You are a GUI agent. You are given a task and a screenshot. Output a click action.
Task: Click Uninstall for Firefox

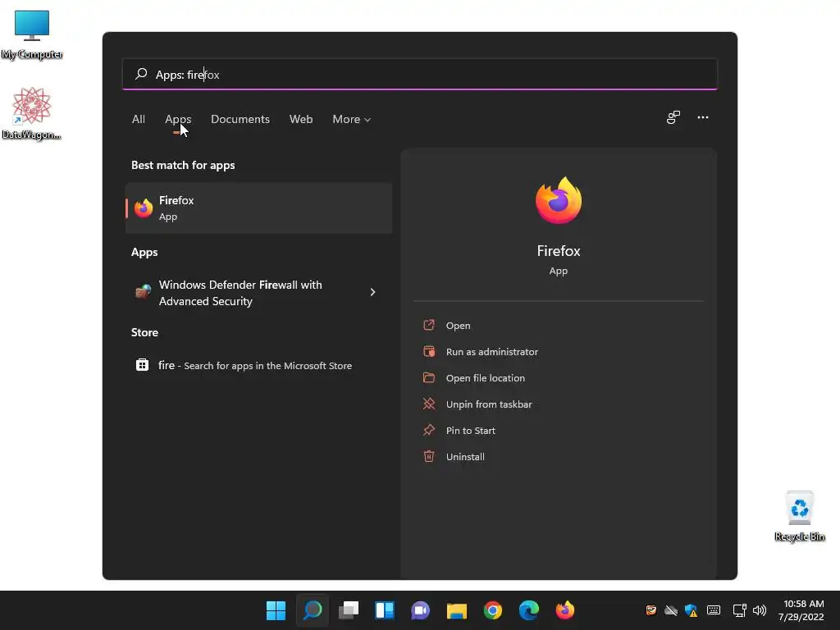pos(465,456)
